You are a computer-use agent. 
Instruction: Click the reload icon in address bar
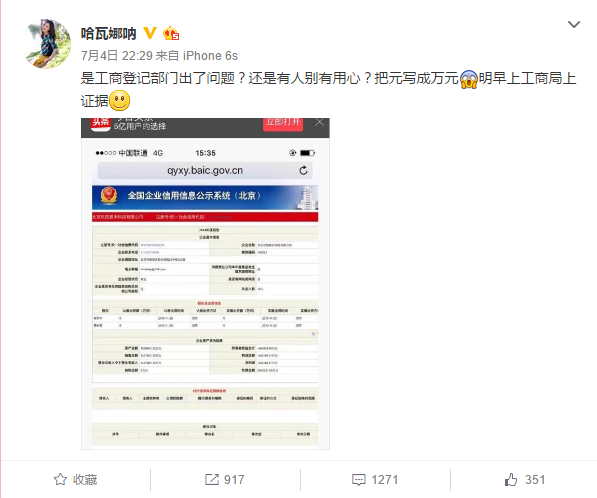click(303, 170)
